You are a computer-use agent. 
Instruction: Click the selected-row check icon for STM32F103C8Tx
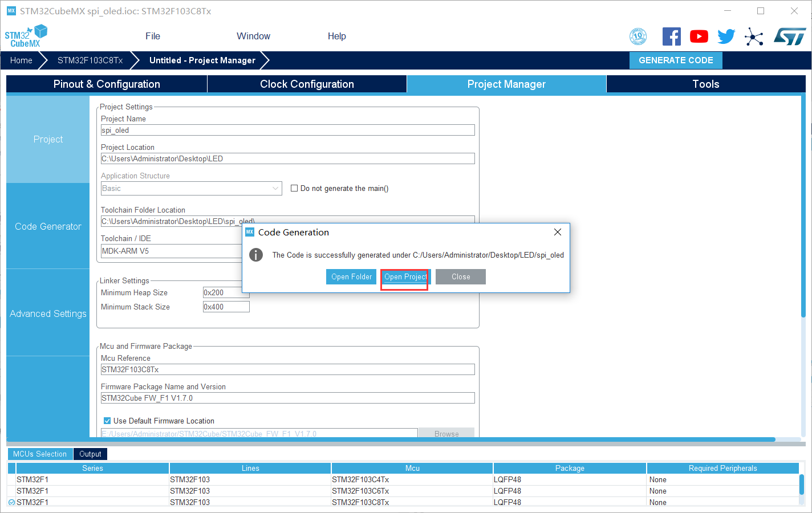coord(12,502)
